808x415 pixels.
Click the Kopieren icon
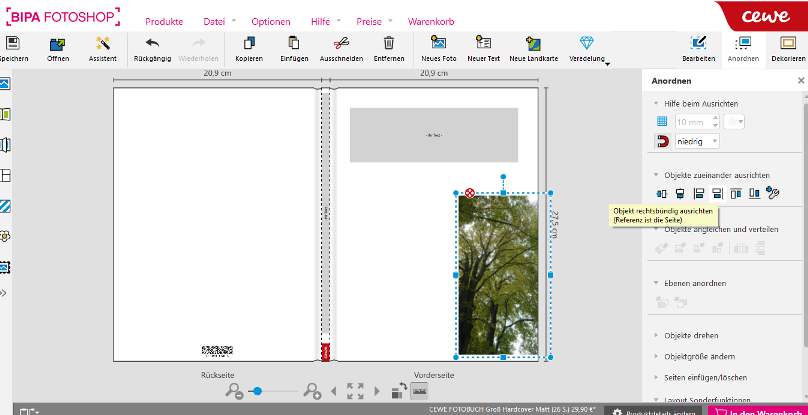tap(249, 43)
